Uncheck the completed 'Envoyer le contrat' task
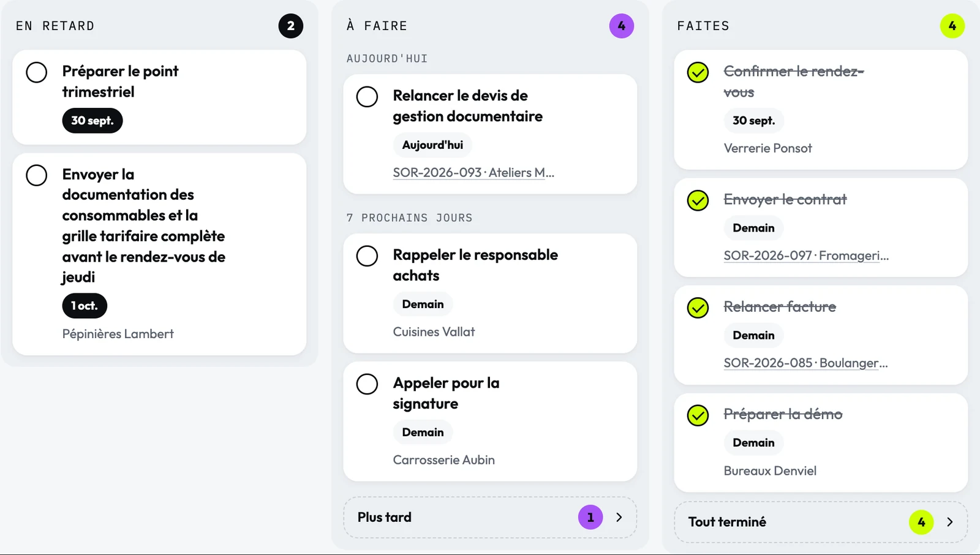 click(698, 200)
